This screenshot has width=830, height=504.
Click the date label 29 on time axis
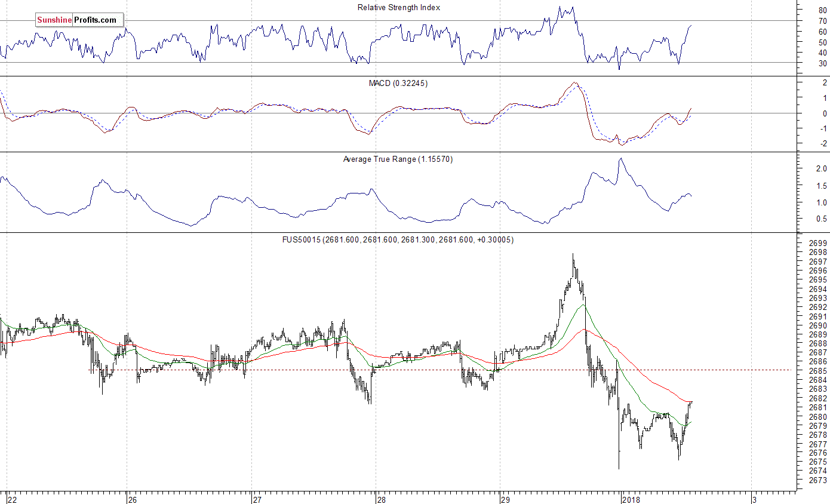506,499
